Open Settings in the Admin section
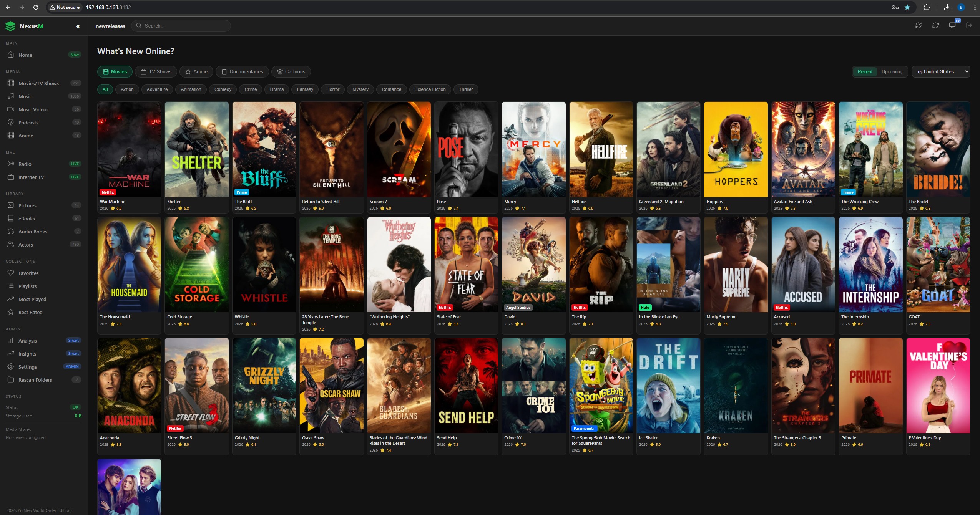The width and height of the screenshot is (980, 515). (27, 367)
